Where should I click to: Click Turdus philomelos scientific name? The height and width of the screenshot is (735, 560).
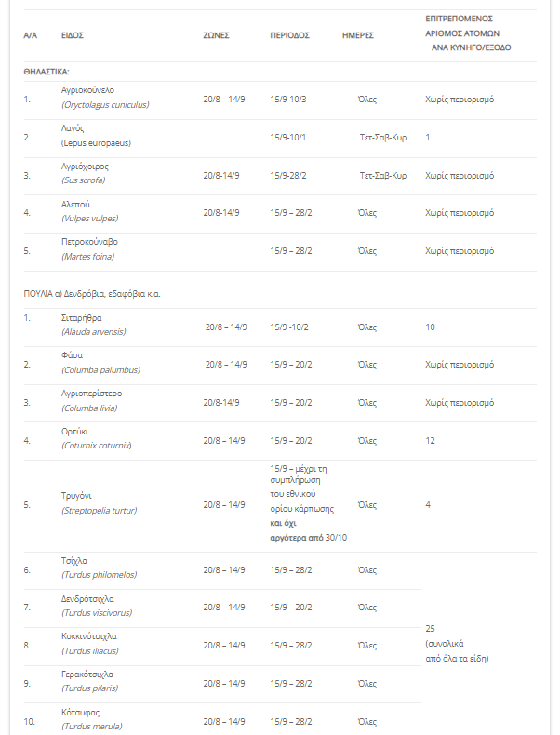pos(99,575)
